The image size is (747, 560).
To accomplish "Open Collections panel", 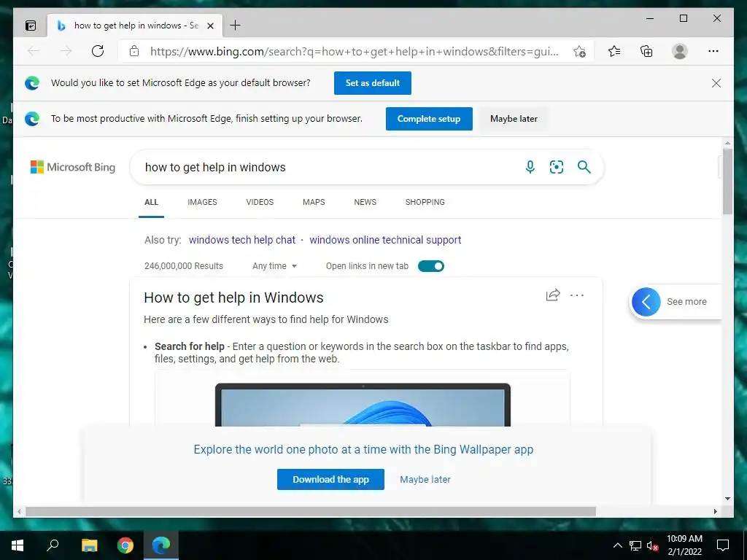I will pos(646,51).
